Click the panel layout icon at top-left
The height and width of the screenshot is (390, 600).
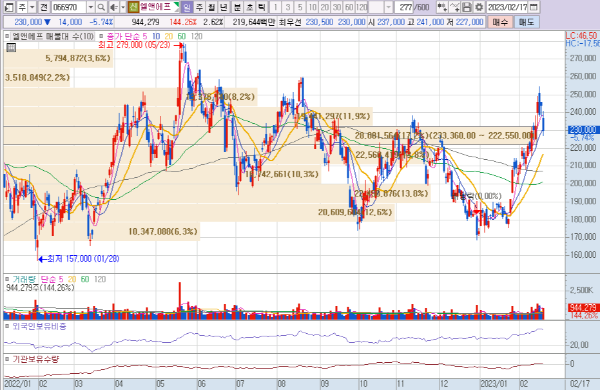pos(9,7)
